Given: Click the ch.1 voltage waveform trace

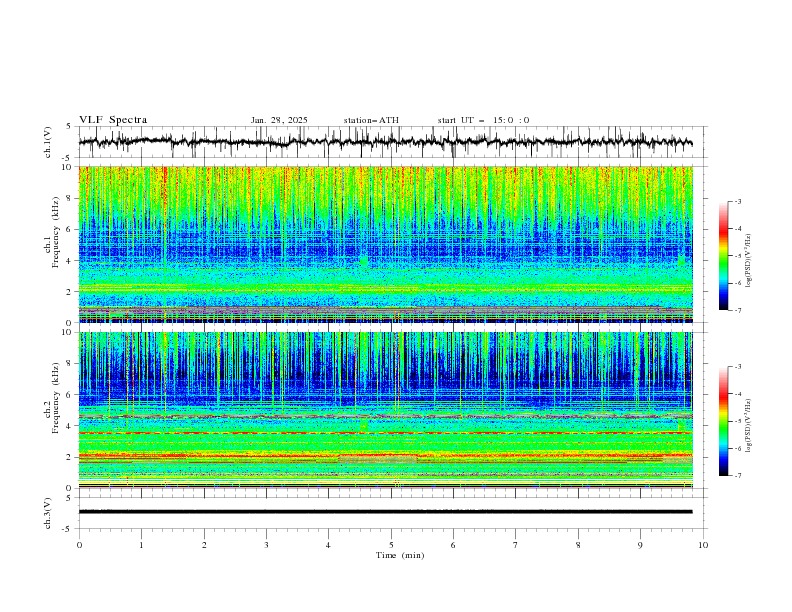Looking at the screenshot, I should click(x=385, y=142).
